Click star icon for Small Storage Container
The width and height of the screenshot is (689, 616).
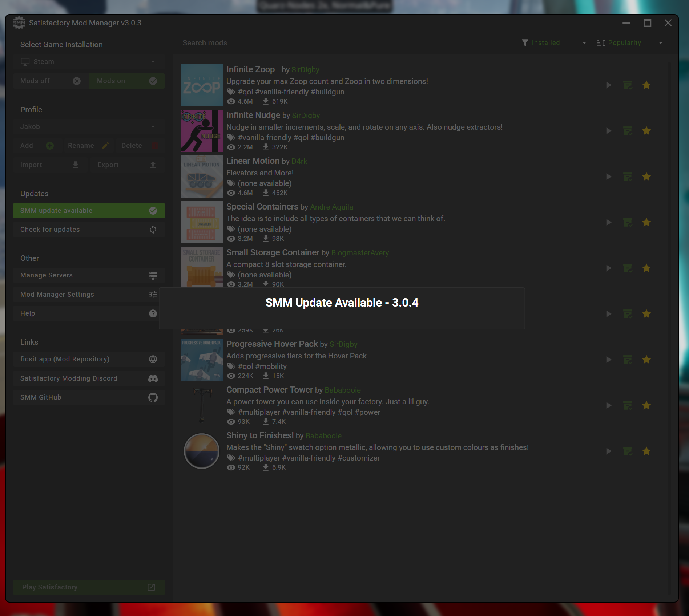click(646, 268)
